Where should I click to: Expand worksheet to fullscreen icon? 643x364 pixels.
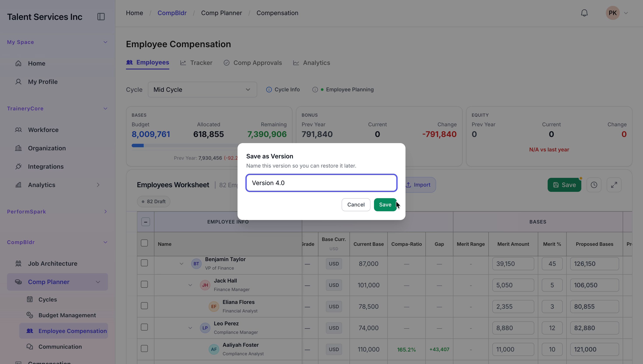(614, 185)
